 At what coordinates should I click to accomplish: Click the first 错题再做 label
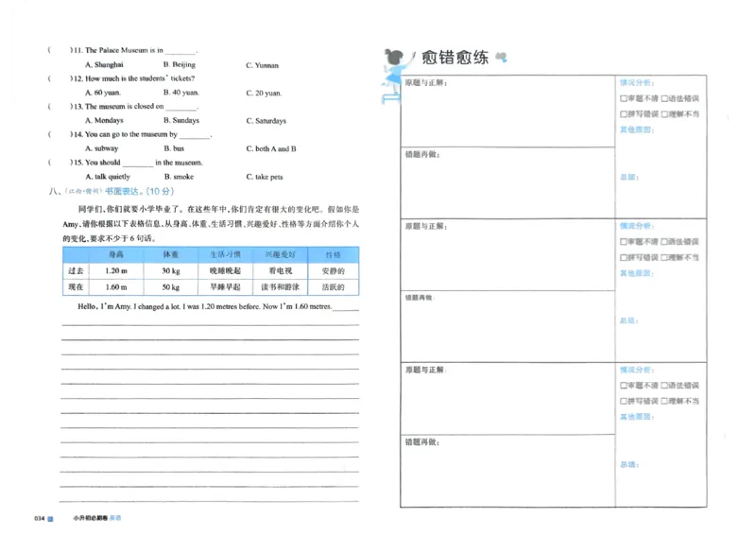pyautogui.click(x=421, y=155)
